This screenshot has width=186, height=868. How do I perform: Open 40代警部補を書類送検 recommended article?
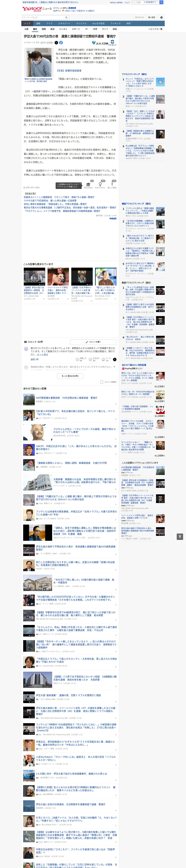tap(66, 398)
